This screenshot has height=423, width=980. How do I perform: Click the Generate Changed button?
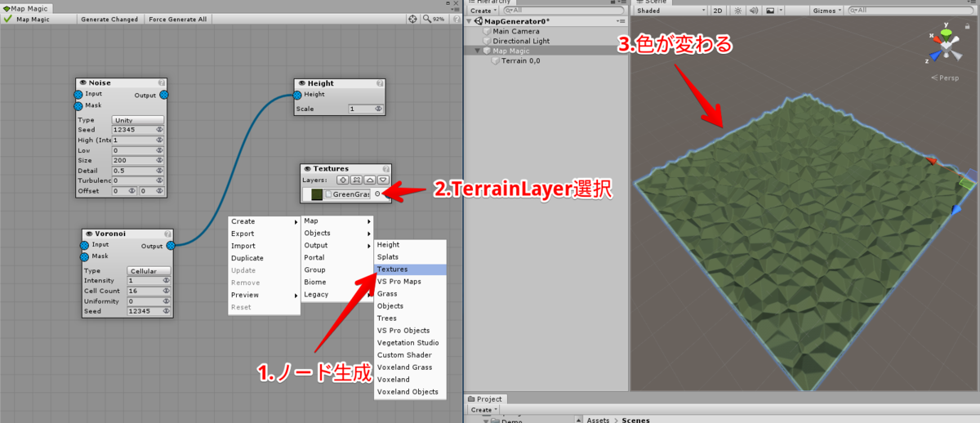[x=110, y=19]
